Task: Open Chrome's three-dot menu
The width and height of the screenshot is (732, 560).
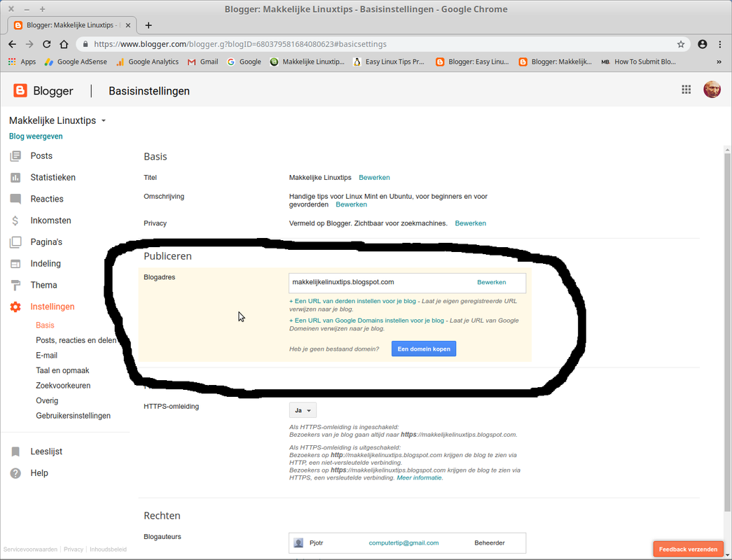Action: [x=720, y=44]
